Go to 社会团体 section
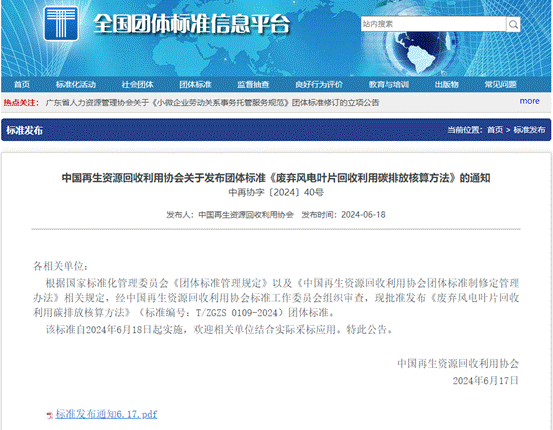553x430 pixels. [x=138, y=84]
